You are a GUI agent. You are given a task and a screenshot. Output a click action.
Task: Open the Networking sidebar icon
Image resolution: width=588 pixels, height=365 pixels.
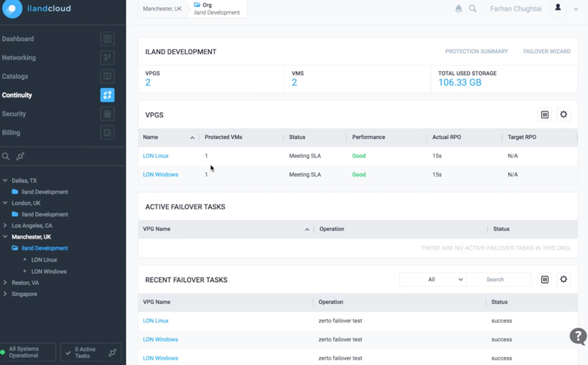(107, 57)
